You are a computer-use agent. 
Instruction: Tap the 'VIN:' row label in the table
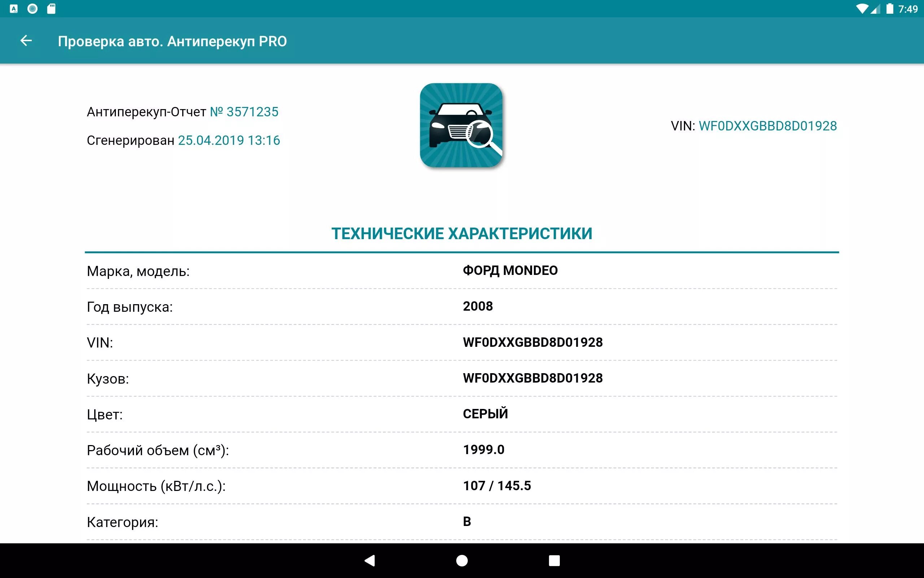(100, 343)
